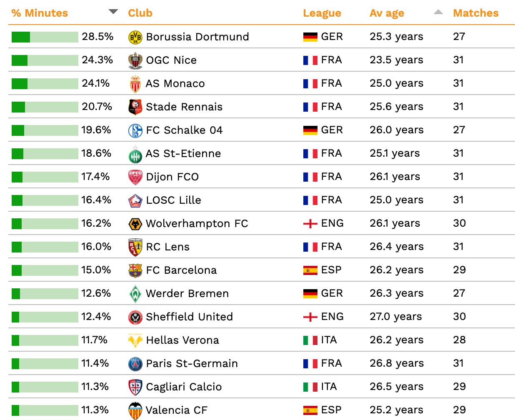Click the Borussia Dortmund club crest
Image resolution: width=515 pixels, height=420 pixels.
click(x=135, y=37)
